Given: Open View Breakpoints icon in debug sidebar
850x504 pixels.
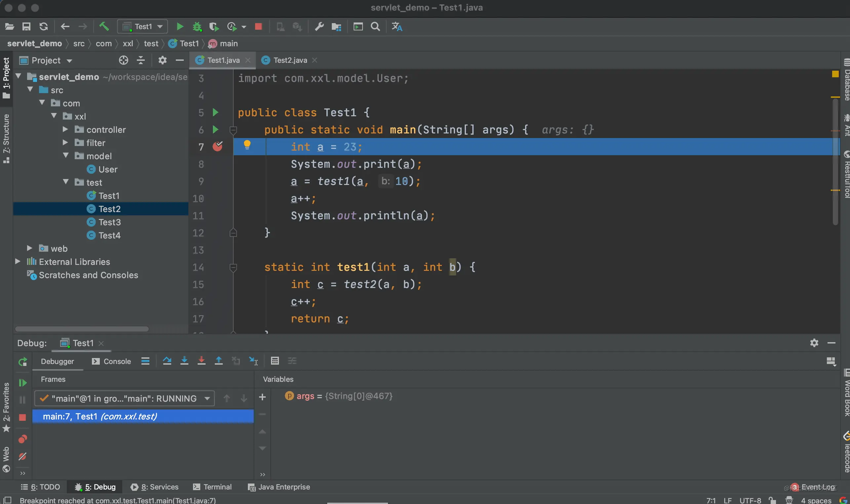Looking at the screenshot, I should [22, 439].
